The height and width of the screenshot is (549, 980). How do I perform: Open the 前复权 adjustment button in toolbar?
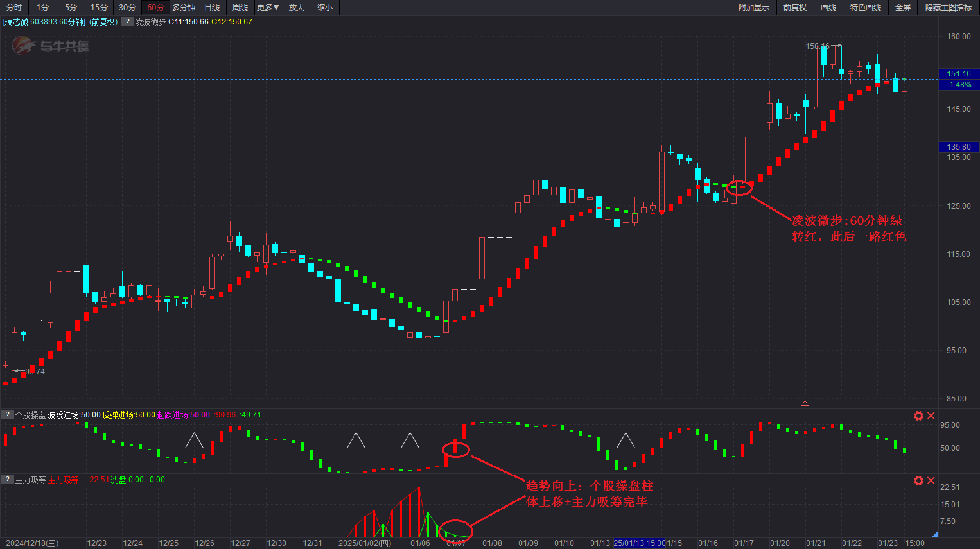pyautogui.click(x=794, y=8)
